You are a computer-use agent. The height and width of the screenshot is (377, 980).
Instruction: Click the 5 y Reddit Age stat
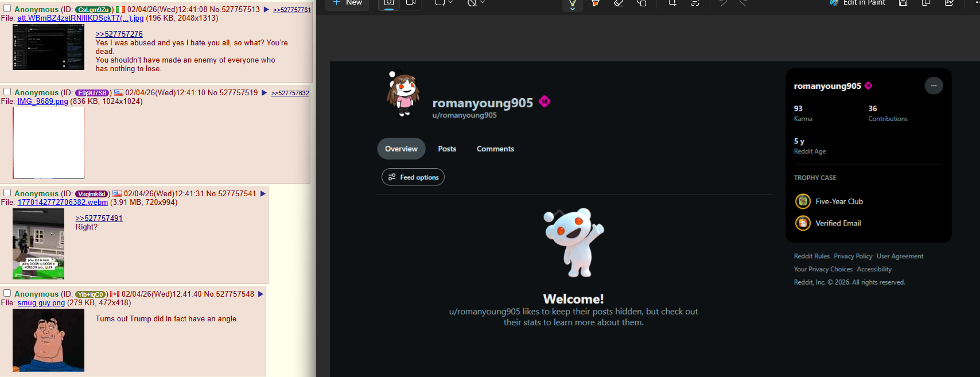810,146
